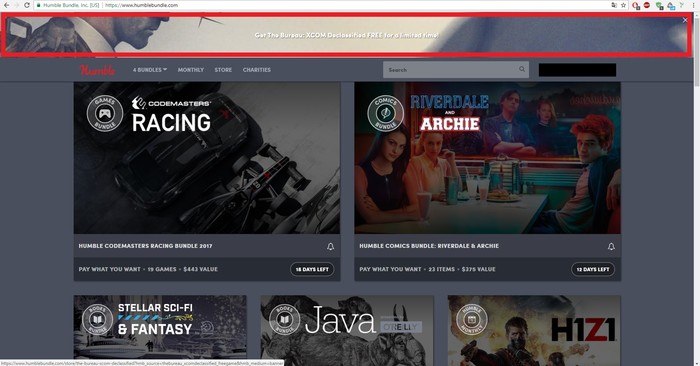
Task: Open the free Bureau: XCOM Declassified banner
Action: click(x=346, y=35)
